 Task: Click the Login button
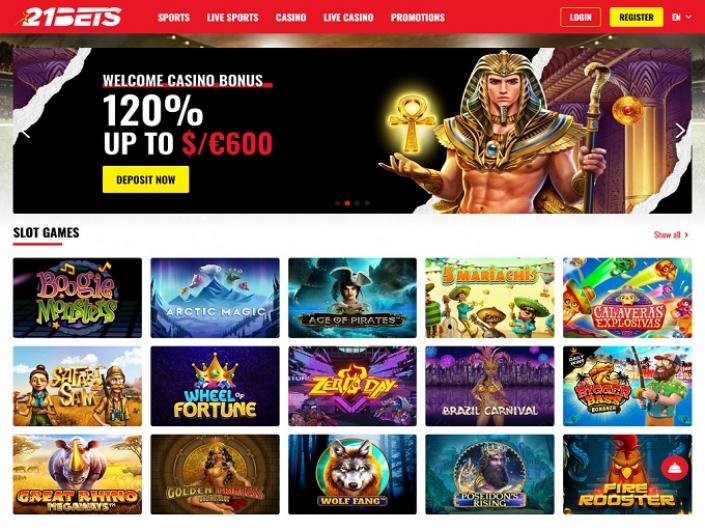(580, 18)
